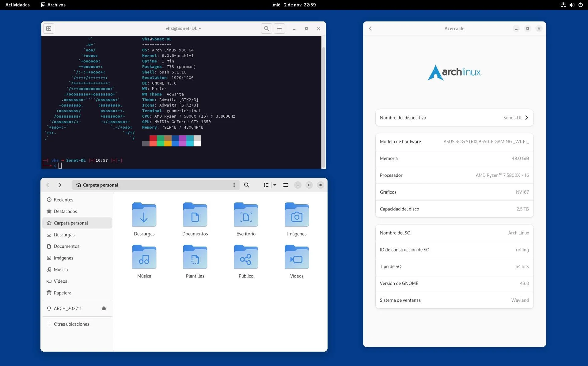Open the network status icon in top bar
Screen dimensions: 588x366
[x=563, y=5]
